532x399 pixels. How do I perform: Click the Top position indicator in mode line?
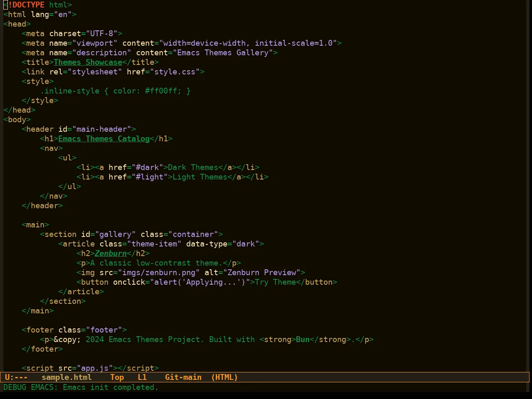point(117,377)
